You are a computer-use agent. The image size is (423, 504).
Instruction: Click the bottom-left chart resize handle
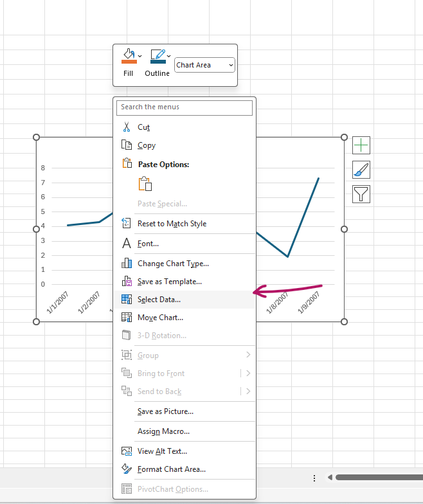coord(36,321)
